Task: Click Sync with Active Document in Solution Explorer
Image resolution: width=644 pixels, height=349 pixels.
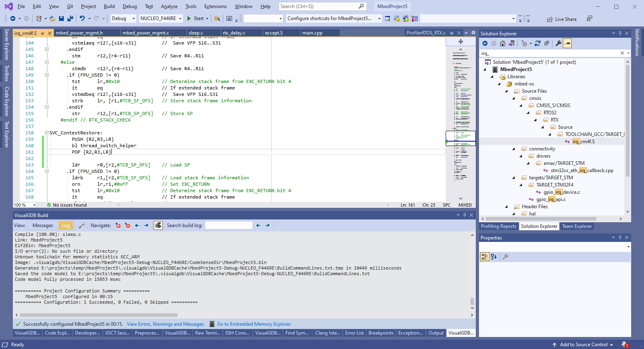Action: [538, 43]
